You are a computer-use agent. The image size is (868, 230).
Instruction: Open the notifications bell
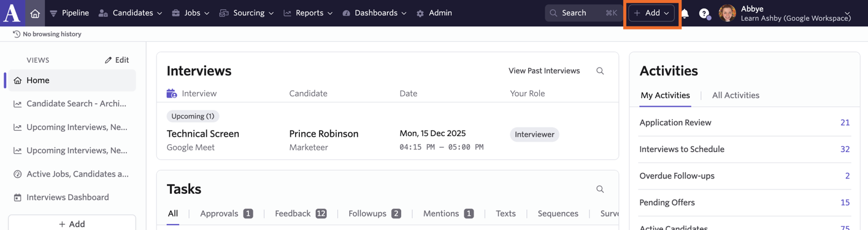(685, 13)
